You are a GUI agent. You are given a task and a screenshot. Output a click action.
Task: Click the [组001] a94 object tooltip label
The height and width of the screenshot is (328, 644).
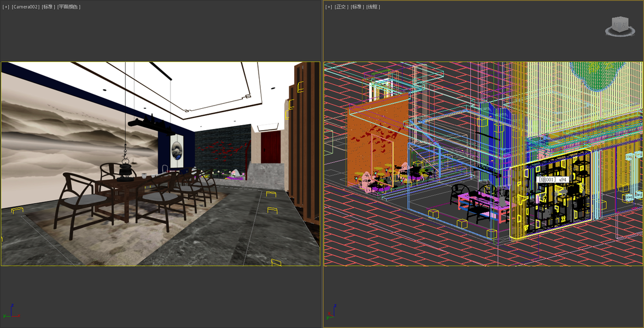click(552, 180)
